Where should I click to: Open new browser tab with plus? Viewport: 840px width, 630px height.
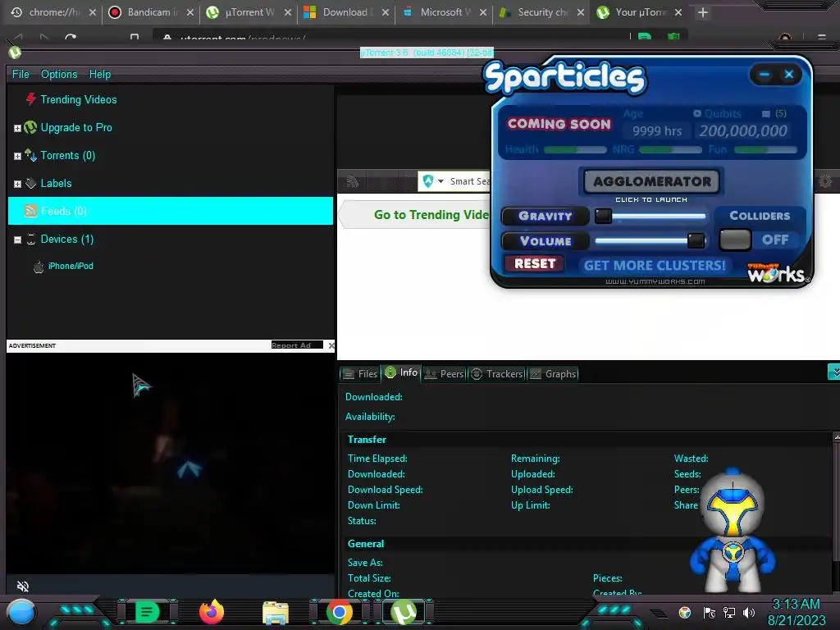[703, 12]
